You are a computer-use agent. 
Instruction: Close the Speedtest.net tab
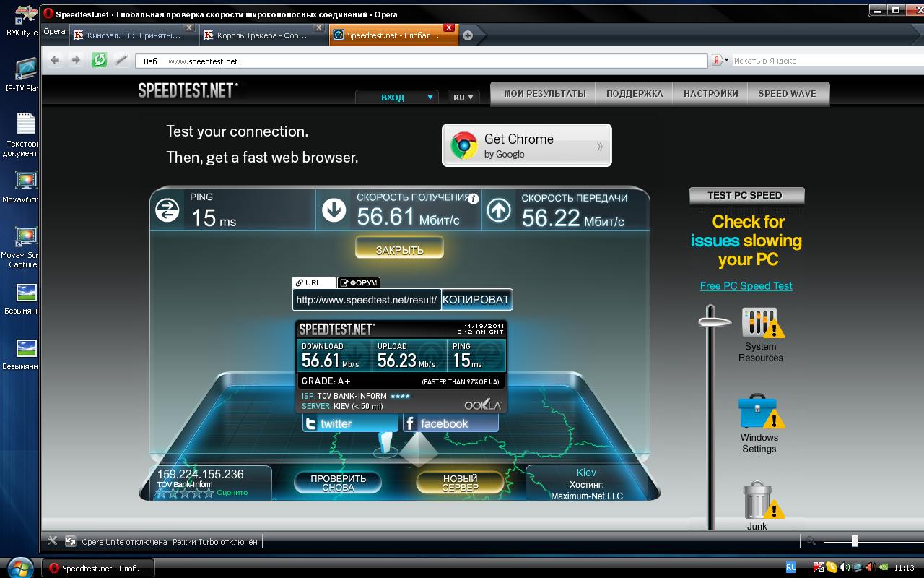pyautogui.click(x=448, y=27)
